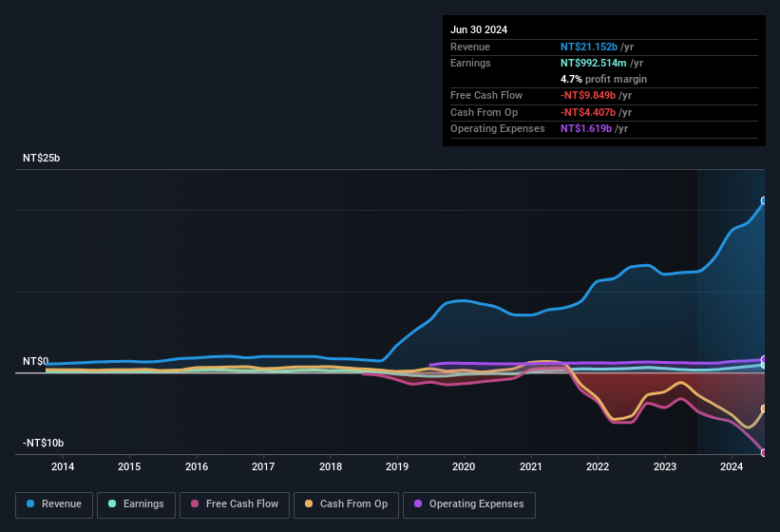This screenshot has height=532, width=780.
Task: Click the Operating Expenses endpoint marker
Action: coord(764,359)
